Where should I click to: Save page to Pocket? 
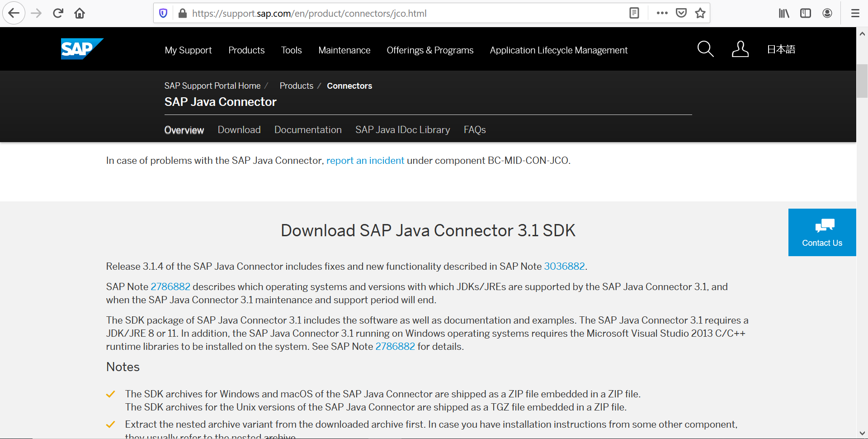tap(681, 13)
